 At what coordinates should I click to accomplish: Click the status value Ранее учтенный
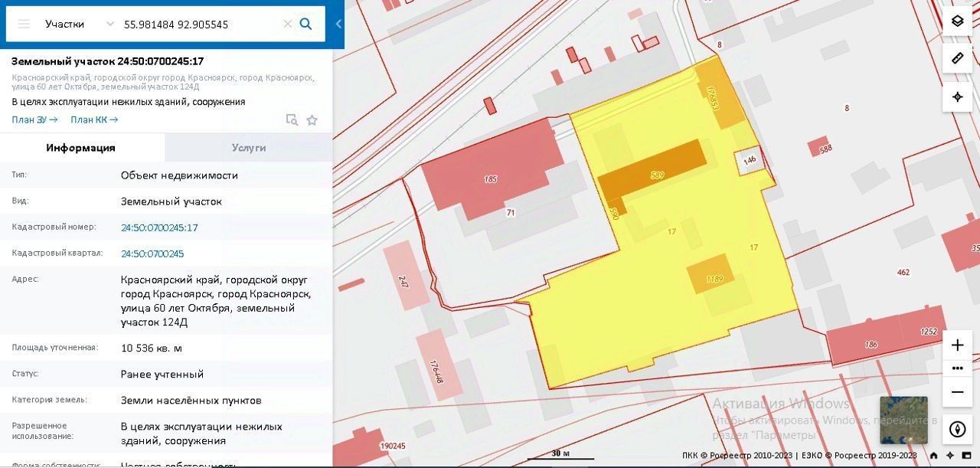162,375
